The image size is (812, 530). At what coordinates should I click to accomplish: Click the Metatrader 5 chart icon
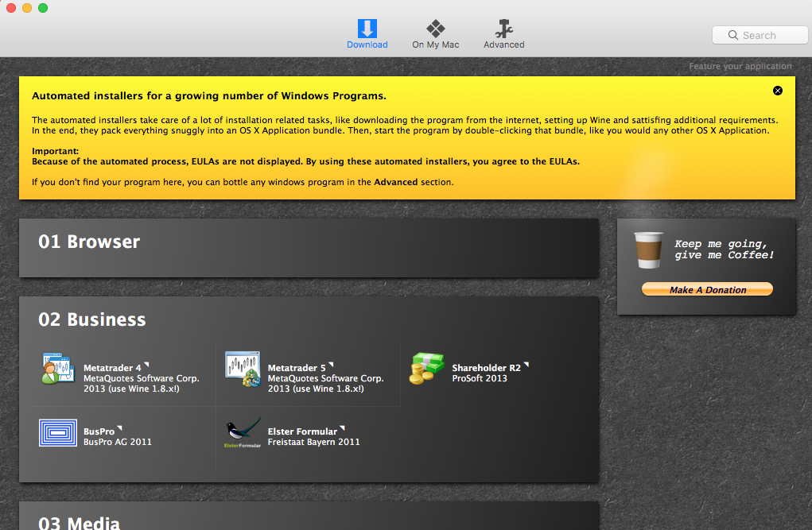[x=243, y=369]
